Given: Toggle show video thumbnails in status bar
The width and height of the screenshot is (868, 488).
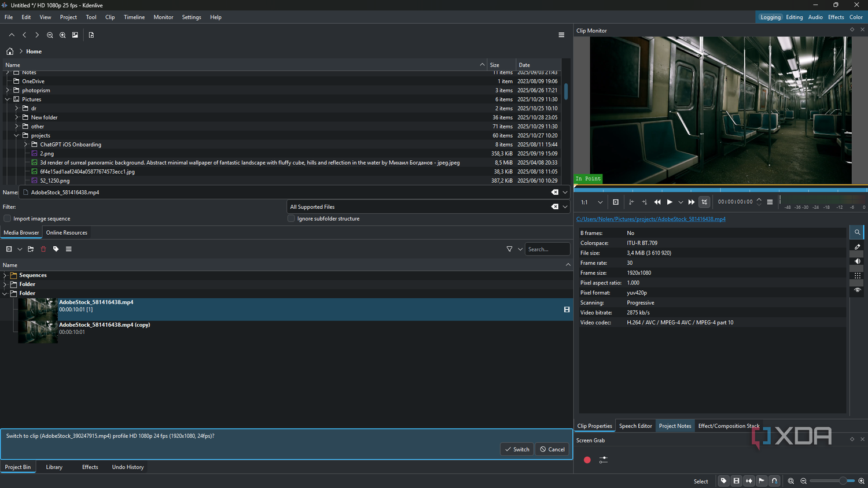Looking at the screenshot, I should click(x=736, y=481).
